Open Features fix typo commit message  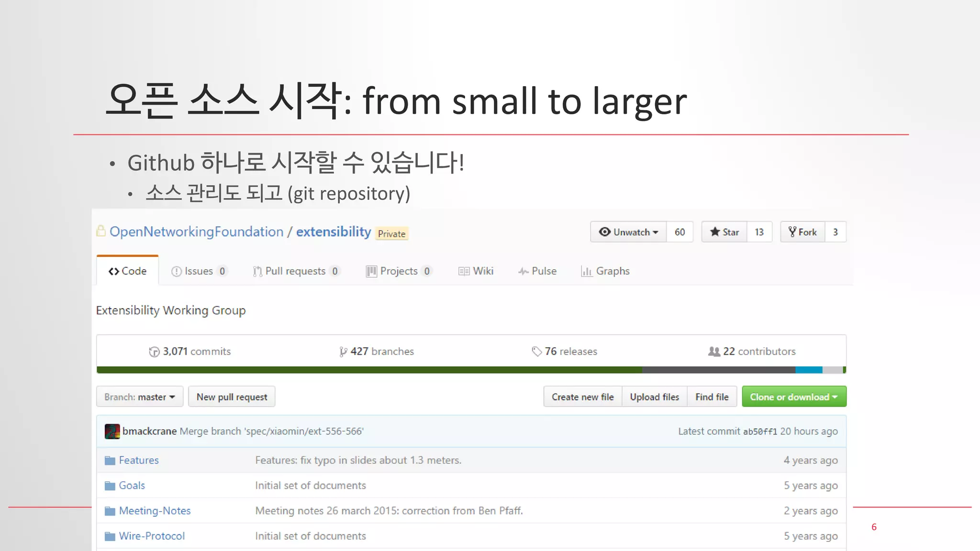point(358,461)
